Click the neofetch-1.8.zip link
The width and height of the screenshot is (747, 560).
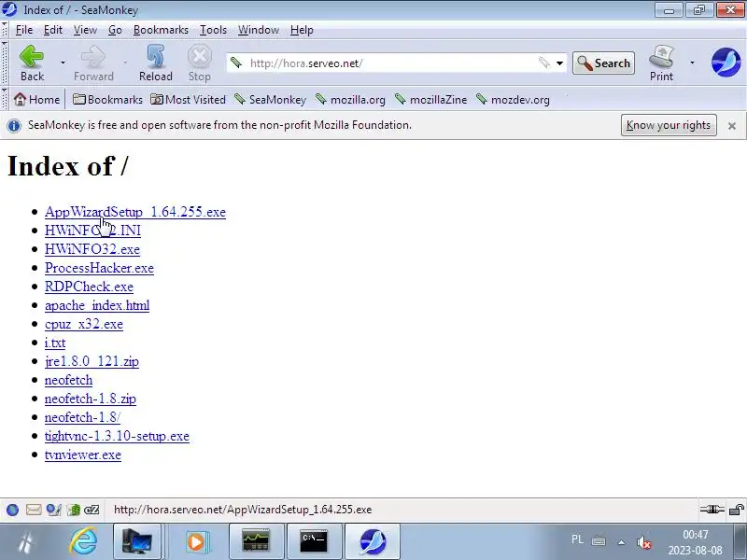91,399
